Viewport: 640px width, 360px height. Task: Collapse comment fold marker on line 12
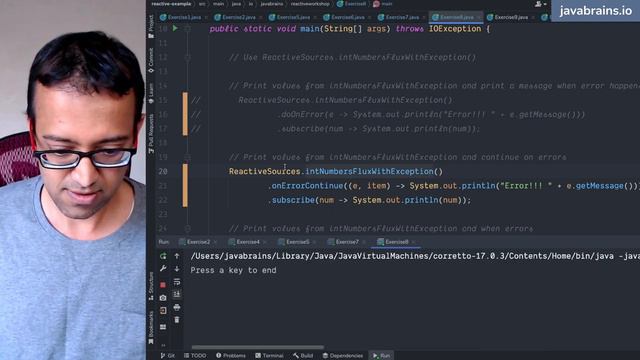(x=187, y=57)
